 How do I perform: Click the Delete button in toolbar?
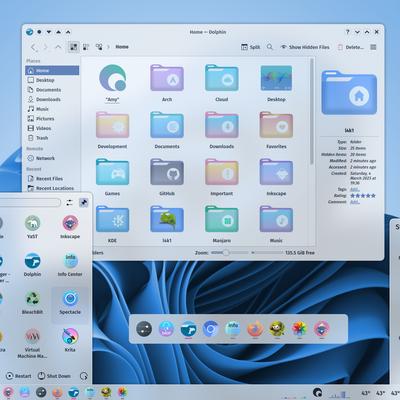(x=350, y=47)
